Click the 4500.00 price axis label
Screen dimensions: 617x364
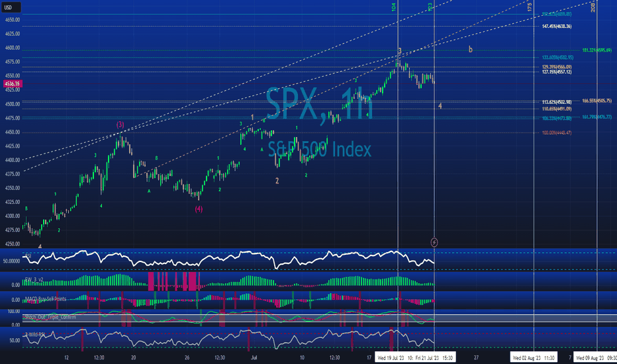12,105
